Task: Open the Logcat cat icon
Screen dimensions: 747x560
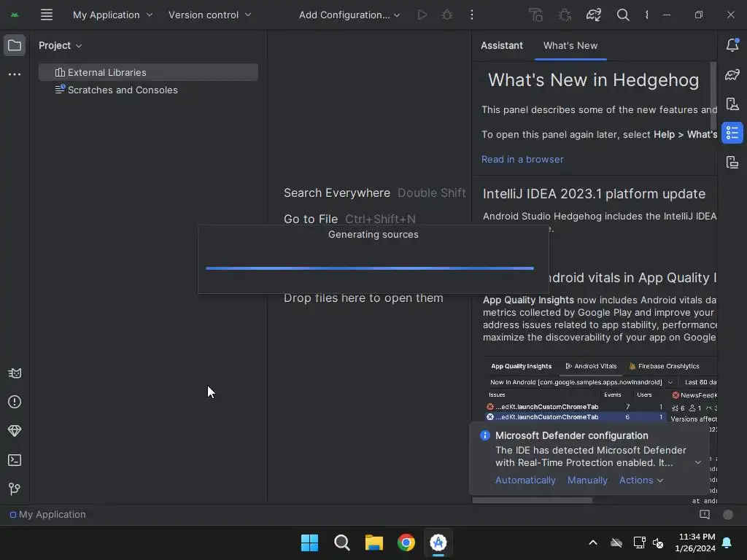Action: point(15,373)
